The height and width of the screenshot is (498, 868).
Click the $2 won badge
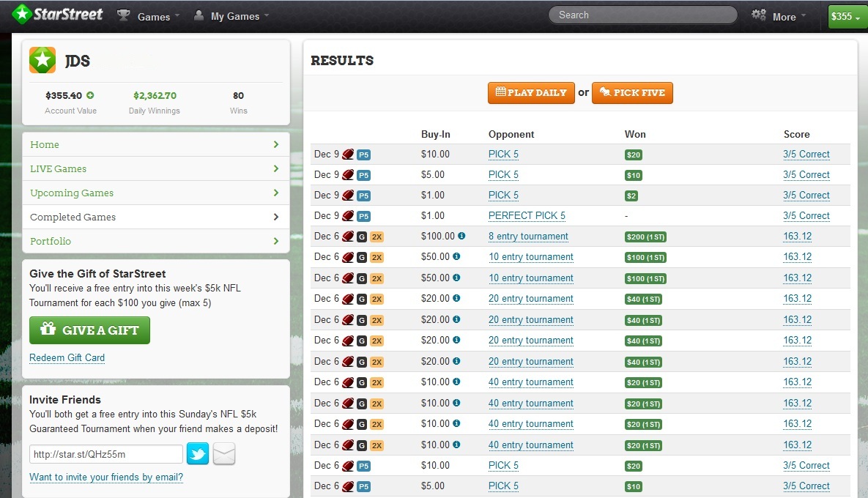[x=631, y=196]
